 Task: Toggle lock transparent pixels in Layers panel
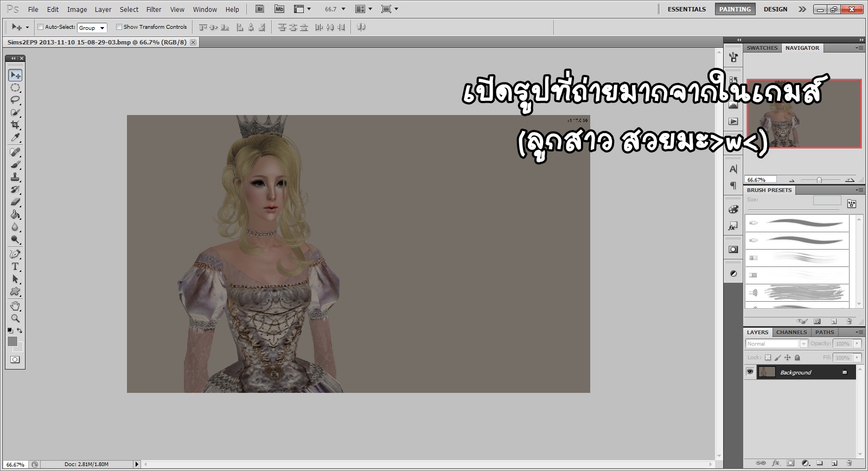tap(768, 358)
